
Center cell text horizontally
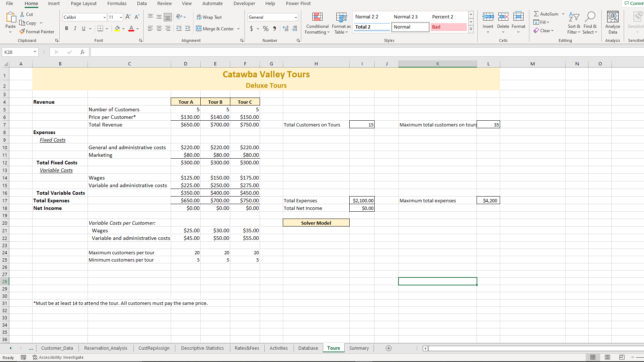tap(159, 29)
